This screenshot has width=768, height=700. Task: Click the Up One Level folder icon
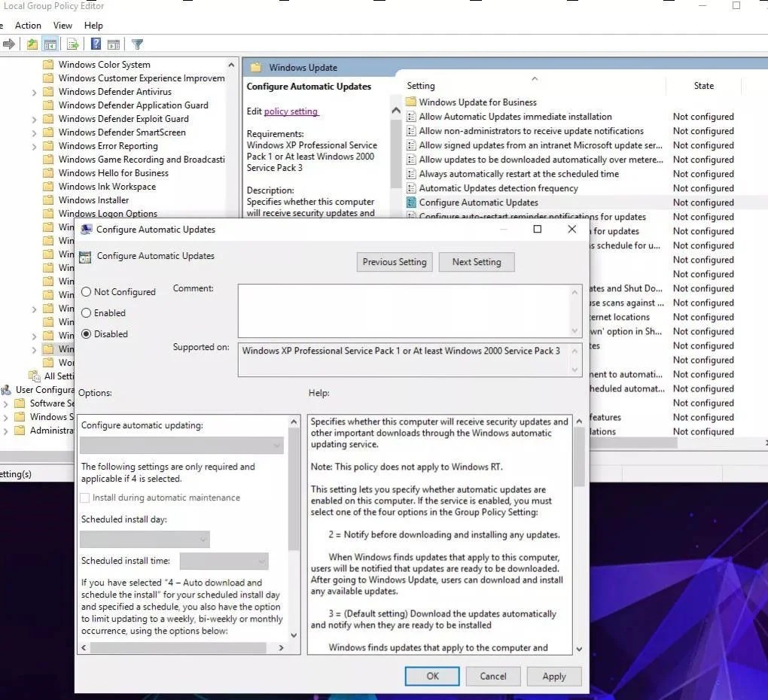point(32,44)
